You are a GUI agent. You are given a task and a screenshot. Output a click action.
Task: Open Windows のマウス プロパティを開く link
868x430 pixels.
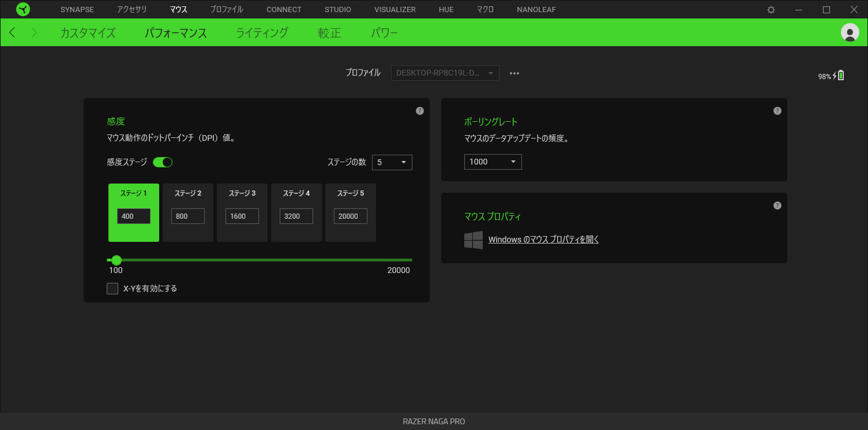point(543,240)
